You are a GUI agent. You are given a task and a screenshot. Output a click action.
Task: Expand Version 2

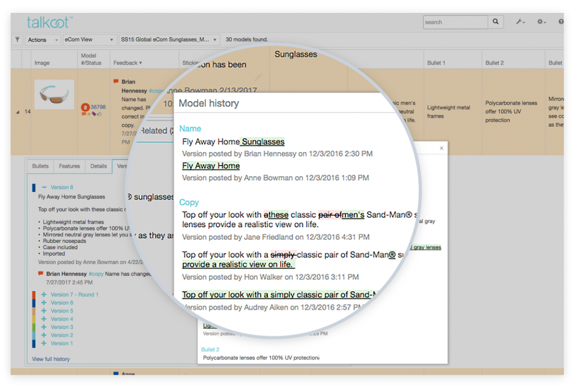[x=44, y=335]
